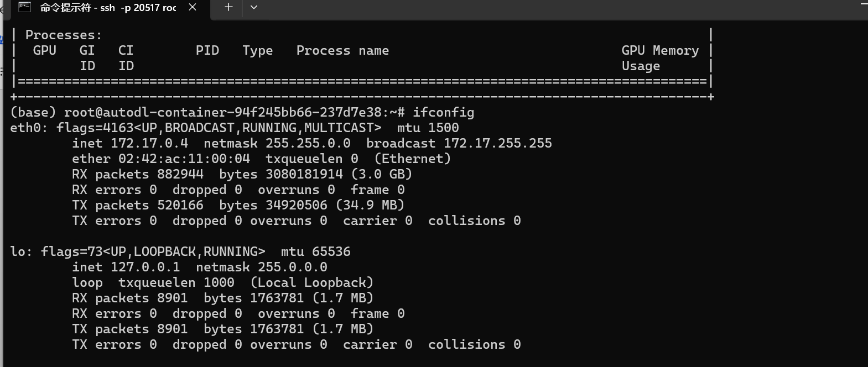Click the ifconfig command text
This screenshot has width=868, height=367.
pos(443,112)
